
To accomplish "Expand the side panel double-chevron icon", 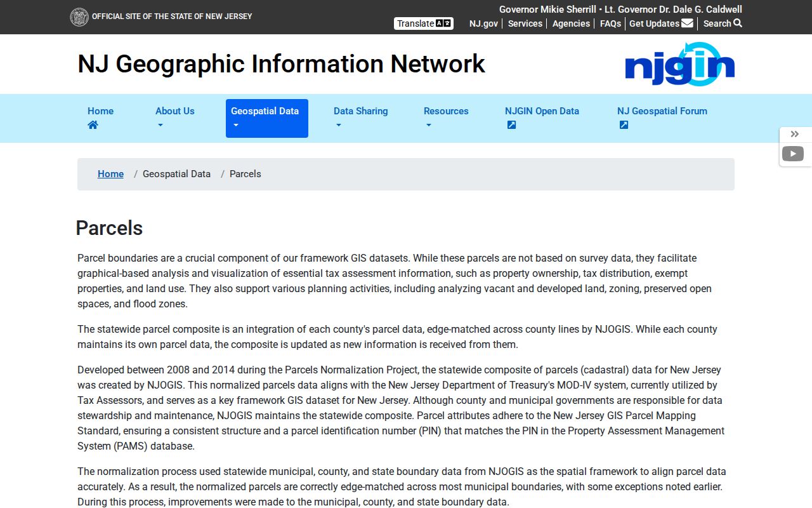I will pos(794,134).
